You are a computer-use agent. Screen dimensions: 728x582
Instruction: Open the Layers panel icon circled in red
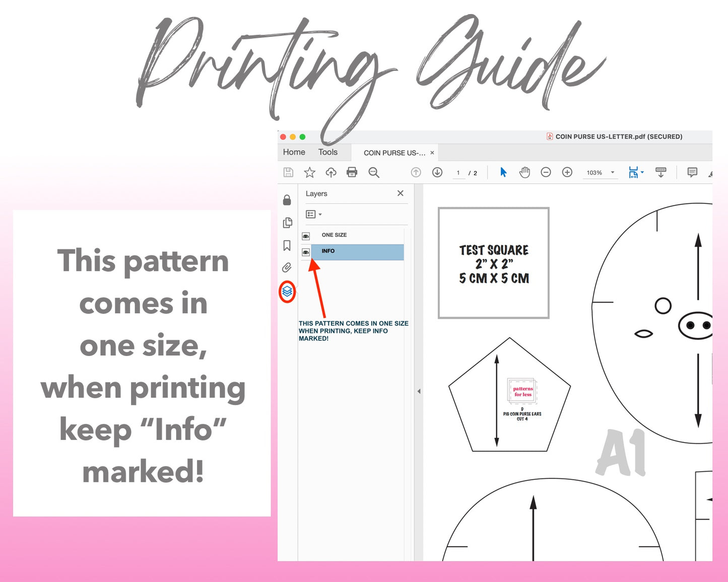pos(287,292)
